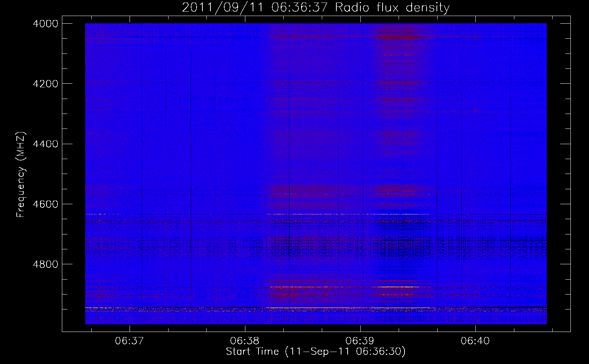Click the 4600 frequency tick label

pyautogui.click(x=46, y=204)
